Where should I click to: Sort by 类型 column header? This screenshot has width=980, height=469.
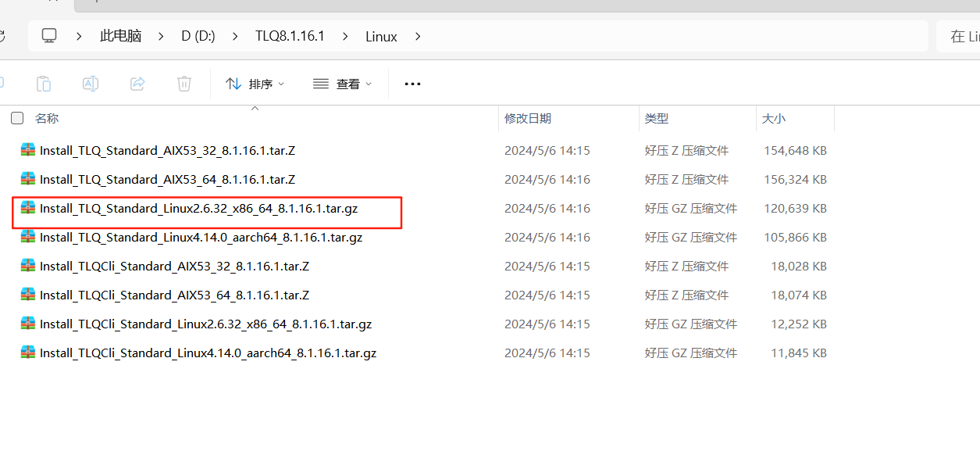click(x=657, y=118)
